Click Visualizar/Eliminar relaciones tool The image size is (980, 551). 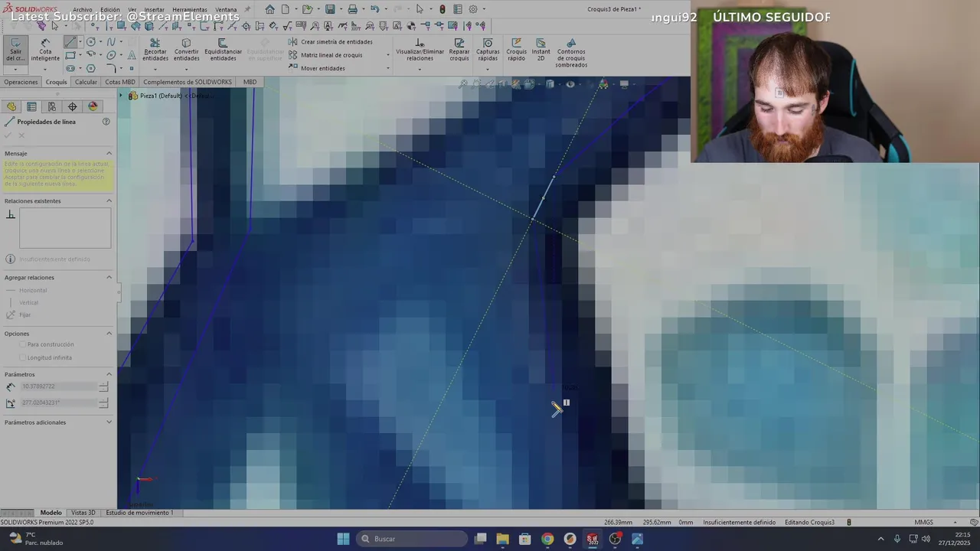coord(420,50)
